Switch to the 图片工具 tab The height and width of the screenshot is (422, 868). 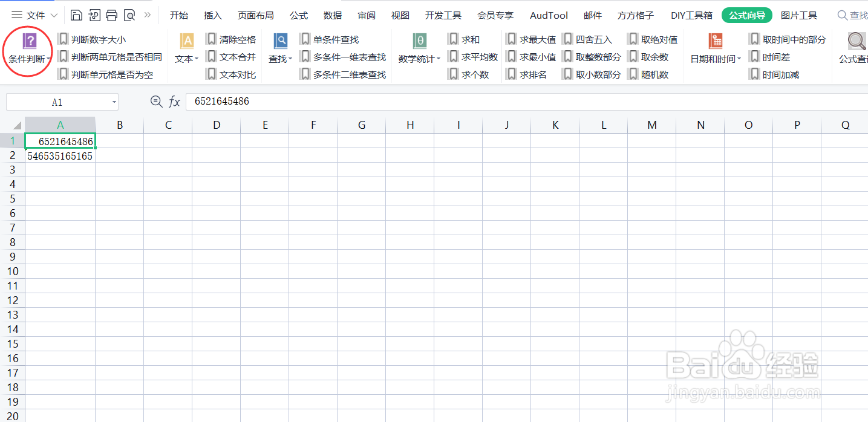[x=798, y=15]
